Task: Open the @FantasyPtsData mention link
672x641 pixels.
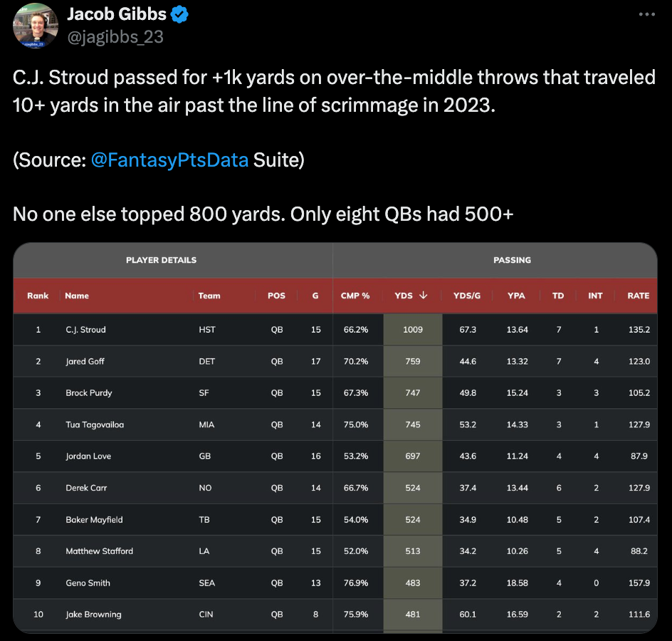Action: coord(169,160)
